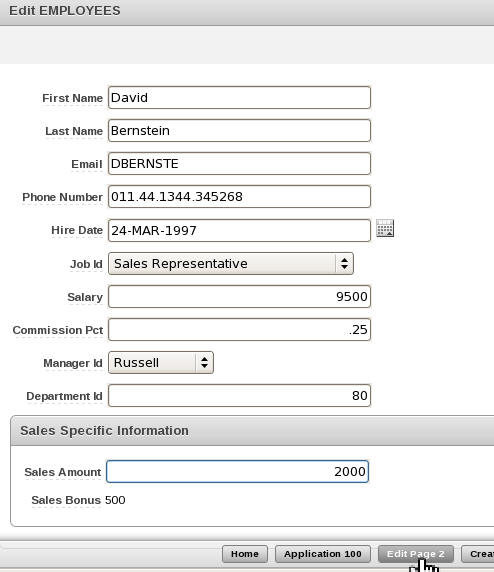Image resolution: width=494 pixels, height=572 pixels.
Task: Click the Commission Pct field
Action: pyautogui.click(x=239, y=330)
